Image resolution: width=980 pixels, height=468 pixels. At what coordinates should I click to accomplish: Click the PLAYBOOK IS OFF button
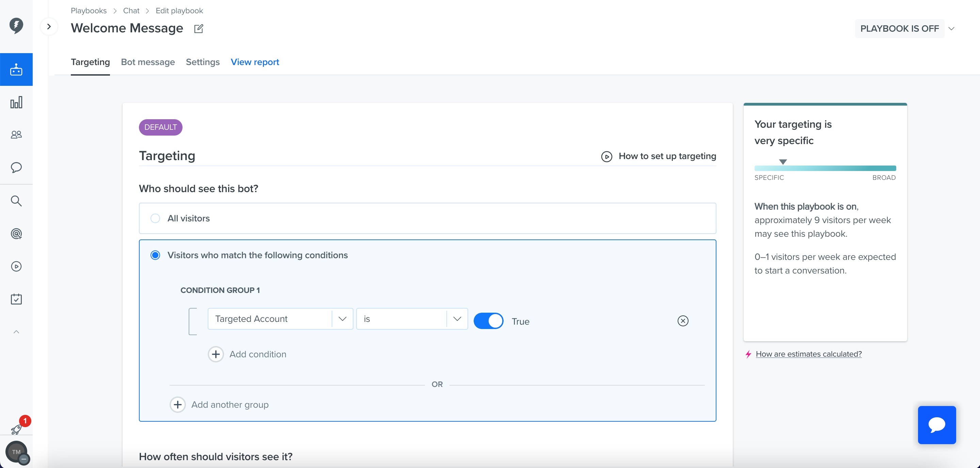[900, 29]
